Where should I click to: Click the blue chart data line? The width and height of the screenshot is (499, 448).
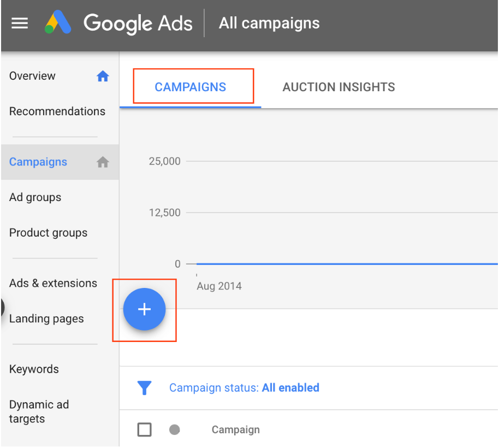(347, 264)
